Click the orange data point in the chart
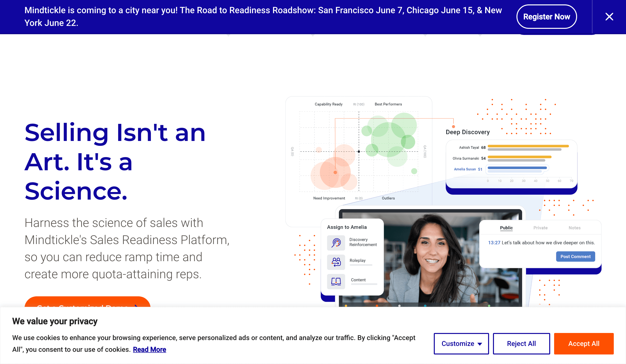The image size is (626, 364). point(335,172)
